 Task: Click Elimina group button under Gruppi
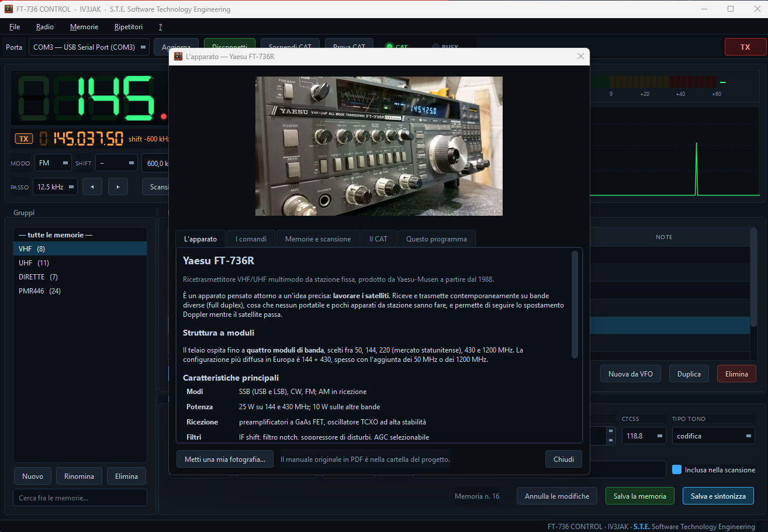[126, 476]
